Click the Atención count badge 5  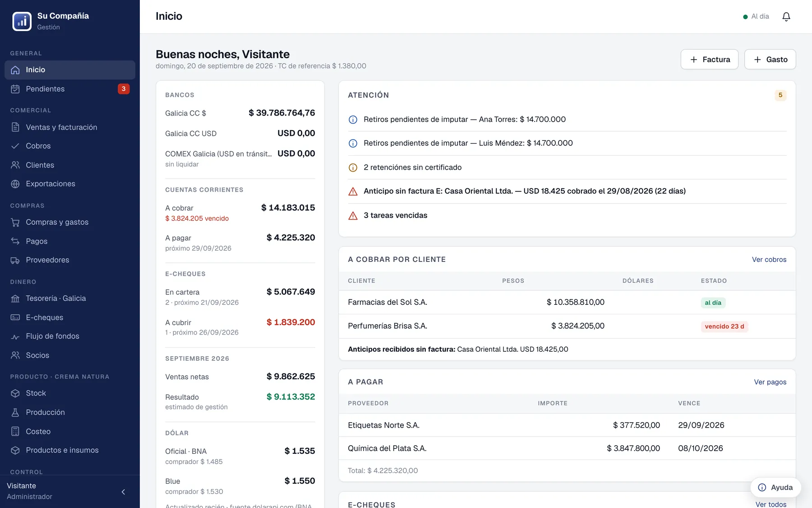coord(780,95)
